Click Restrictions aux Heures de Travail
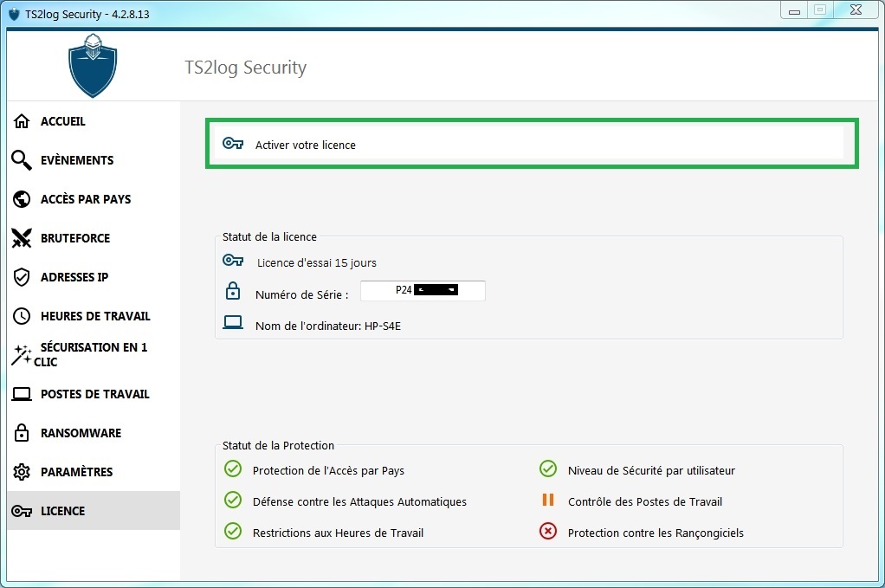Image resolution: width=885 pixels, height=588 pixels. pyautogui.click(x=338, y=533)
